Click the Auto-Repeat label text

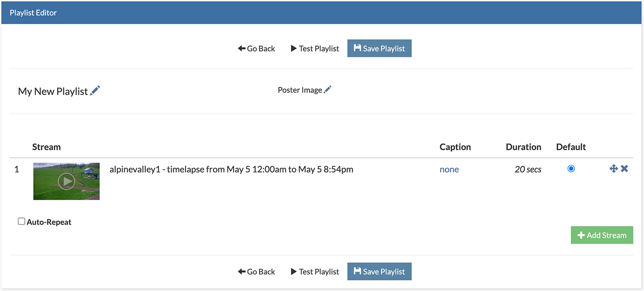pyautogui.click(x=49, y=222)
